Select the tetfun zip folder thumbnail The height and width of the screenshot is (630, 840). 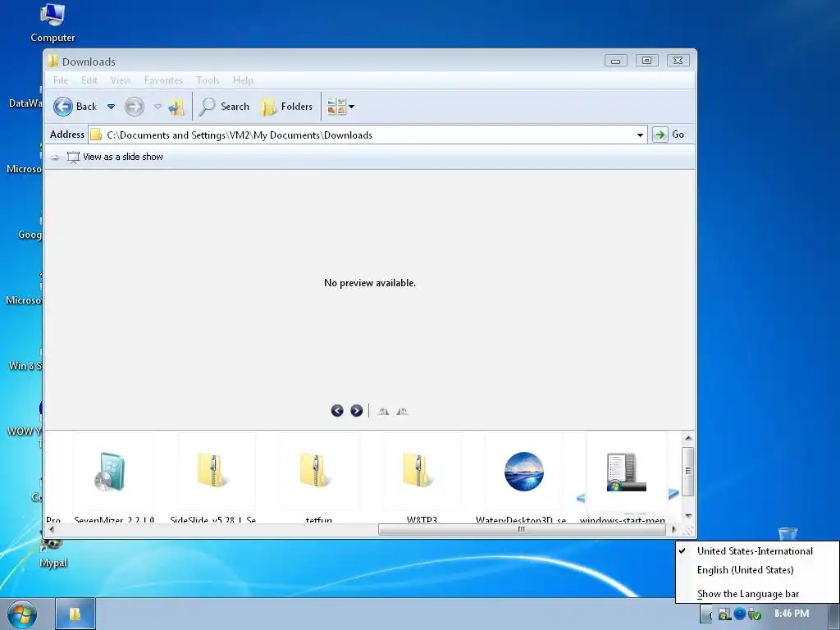coord(319,472)
